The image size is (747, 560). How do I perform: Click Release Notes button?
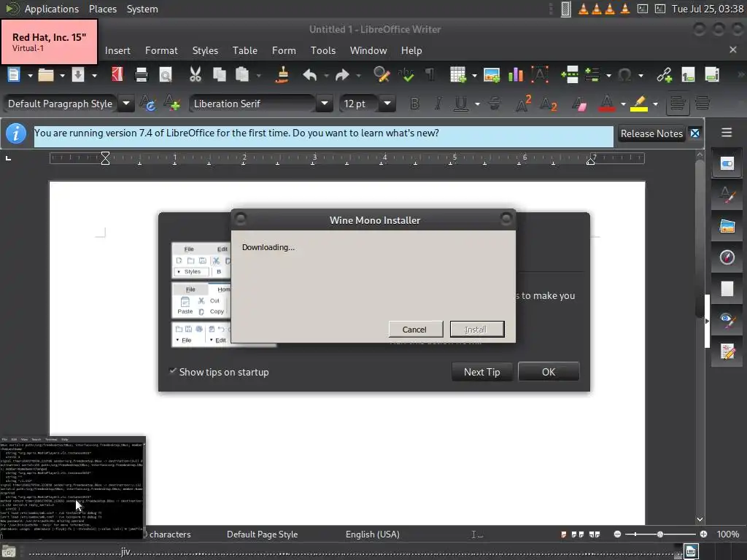click(651, 134)
